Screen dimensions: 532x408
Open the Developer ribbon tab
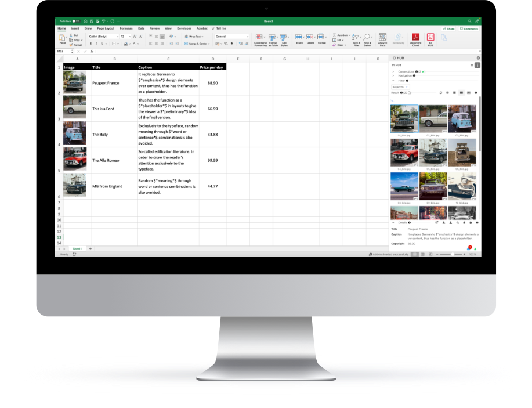tap(184, 28)
